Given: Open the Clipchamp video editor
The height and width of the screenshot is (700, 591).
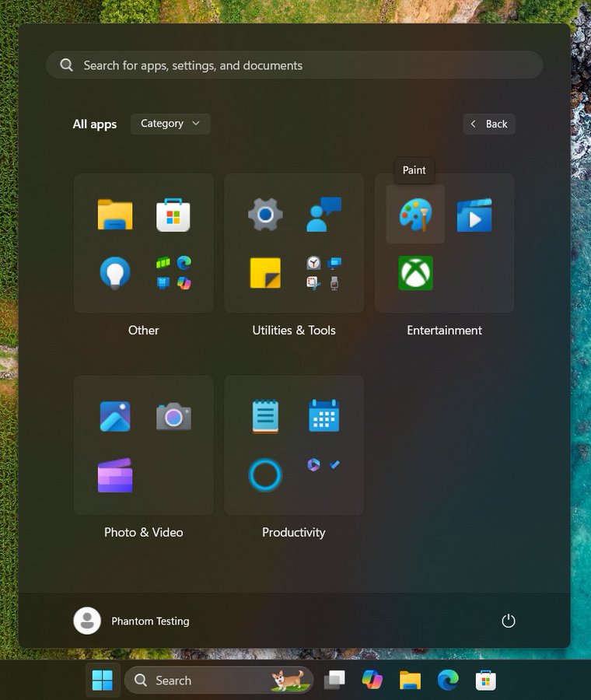Looking at the screenshot, I should click(115, 475).
